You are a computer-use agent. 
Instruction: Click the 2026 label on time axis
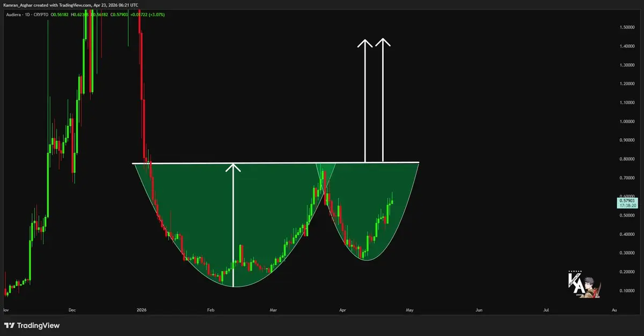tap(141, 310)
